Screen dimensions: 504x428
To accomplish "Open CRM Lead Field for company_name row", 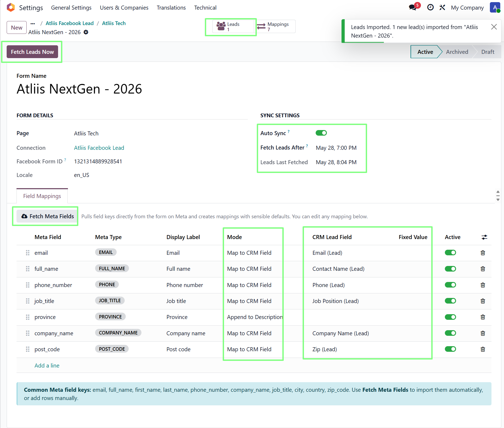I will click(340, 333).
